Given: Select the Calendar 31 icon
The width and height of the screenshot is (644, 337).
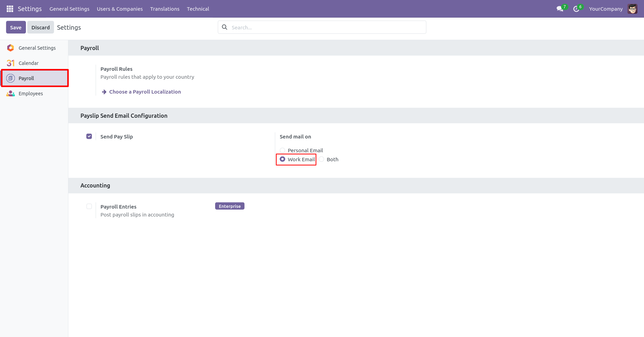Looking at the screenshot, I should point(11,63).
